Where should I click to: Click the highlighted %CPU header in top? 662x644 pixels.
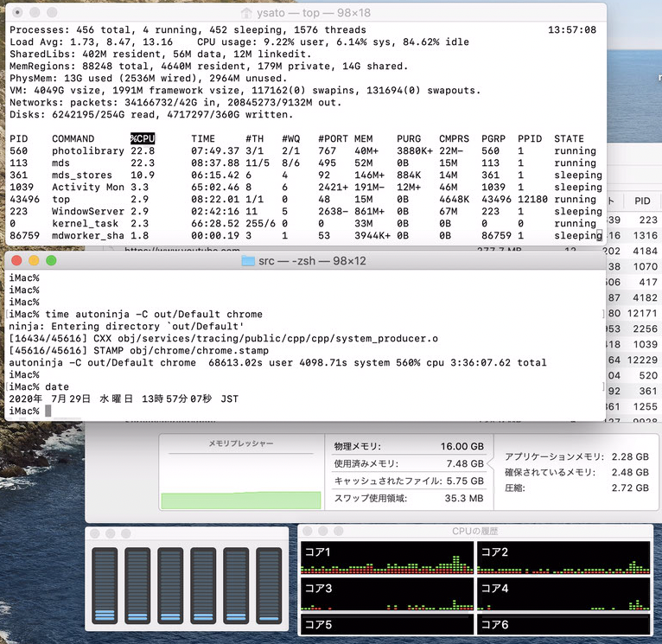click(x=142, y=138)
